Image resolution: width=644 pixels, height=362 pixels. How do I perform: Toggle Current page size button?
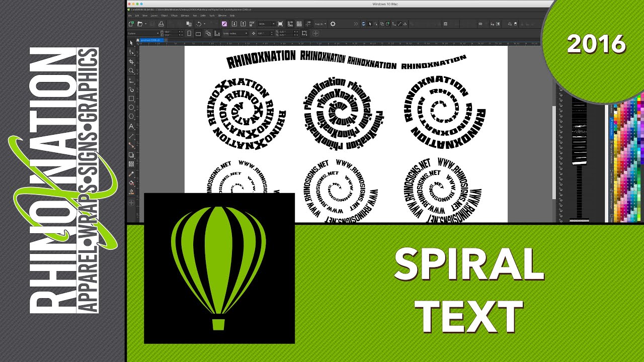(x=217, y=33)
